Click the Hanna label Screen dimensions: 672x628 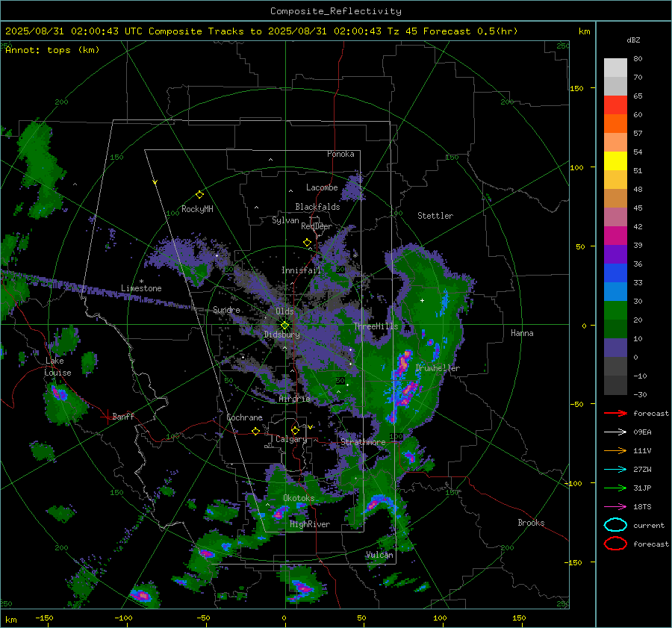pos(522,332)
